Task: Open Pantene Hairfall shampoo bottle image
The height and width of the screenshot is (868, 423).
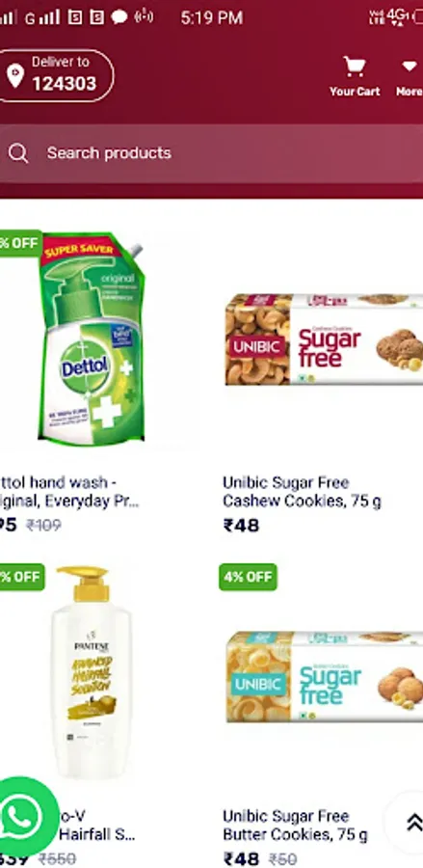Action: (92, 672)
